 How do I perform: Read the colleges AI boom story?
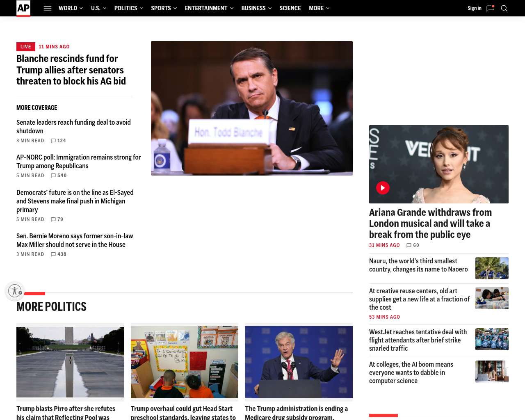(x=411, y=373)
